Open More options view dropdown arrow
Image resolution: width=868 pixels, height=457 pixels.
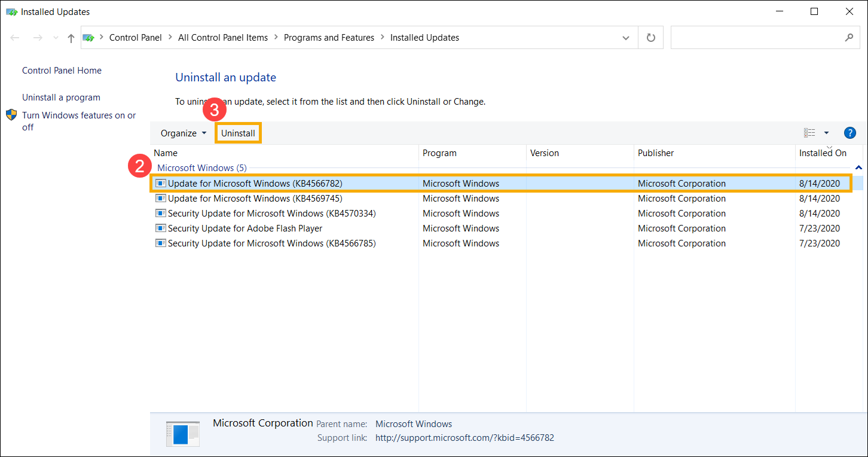pos(827,133)
